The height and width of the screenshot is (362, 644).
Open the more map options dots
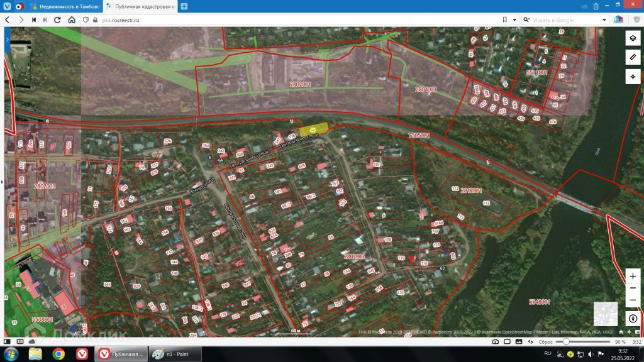[633, 288]
